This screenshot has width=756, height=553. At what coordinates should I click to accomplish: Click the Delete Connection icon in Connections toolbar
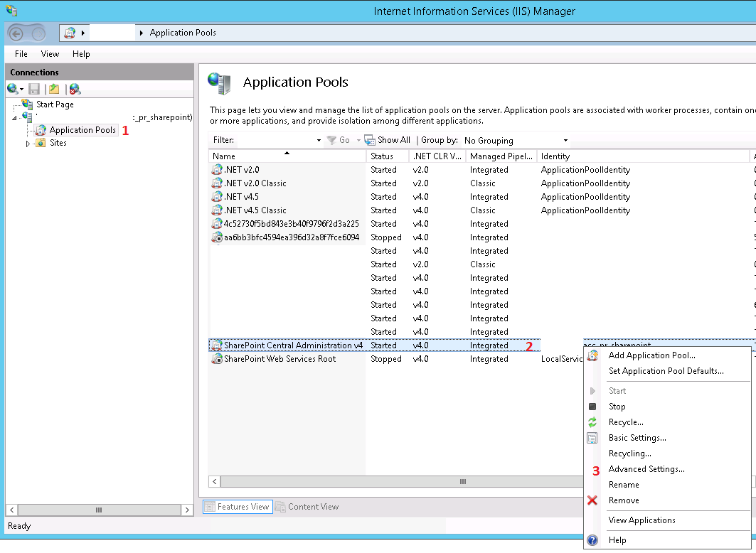75,89
